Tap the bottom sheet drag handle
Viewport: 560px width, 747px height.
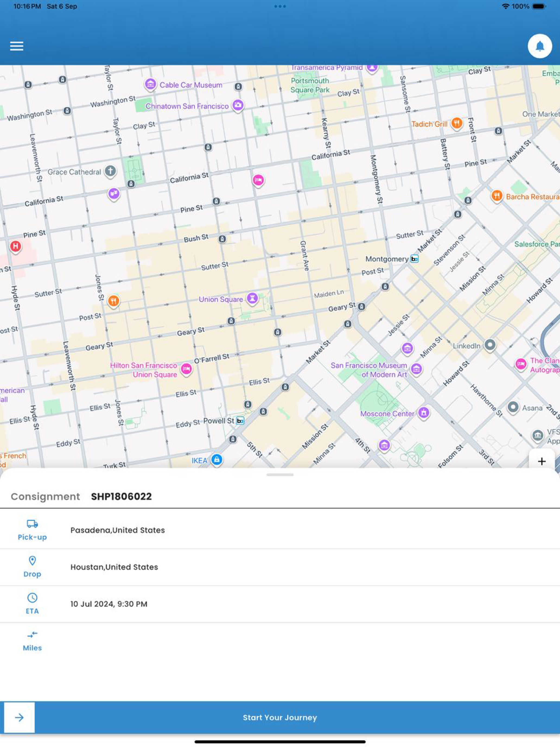point(280,475)
